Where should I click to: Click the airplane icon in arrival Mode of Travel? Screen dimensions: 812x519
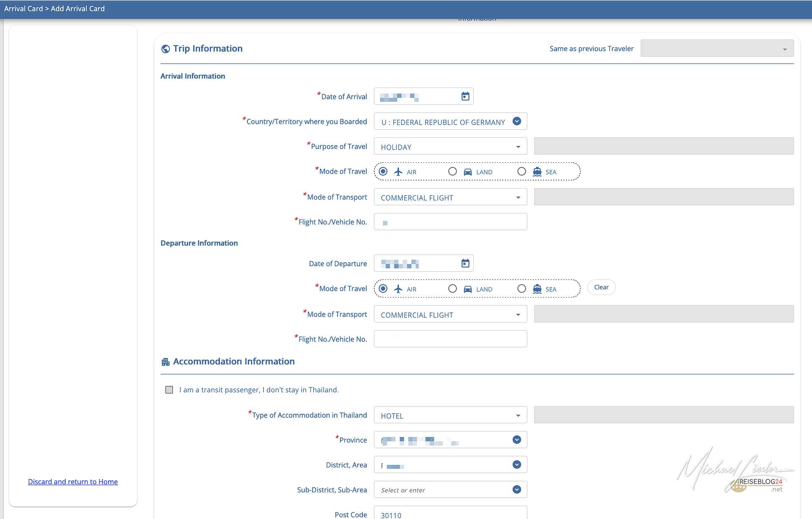point(398,172)
